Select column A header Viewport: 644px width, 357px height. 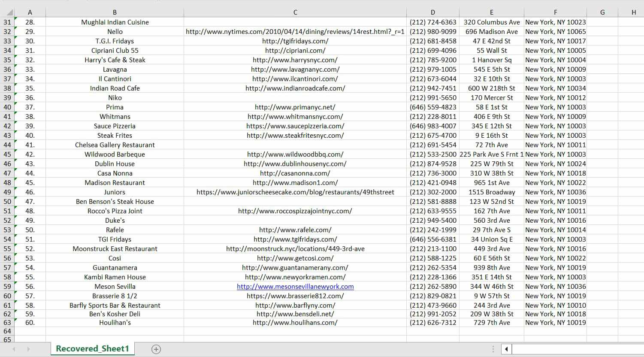click(30, 12)
